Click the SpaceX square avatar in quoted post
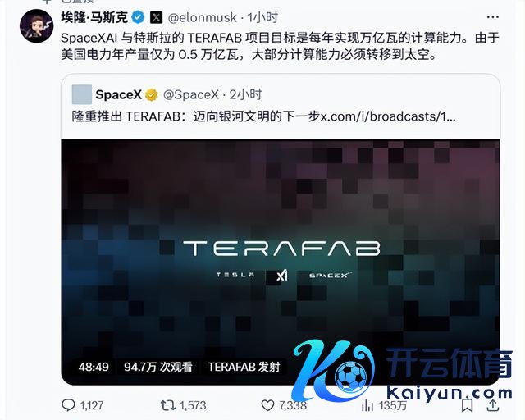The width and height of the screenshot is (525, 420). click(x=82, y=95)
